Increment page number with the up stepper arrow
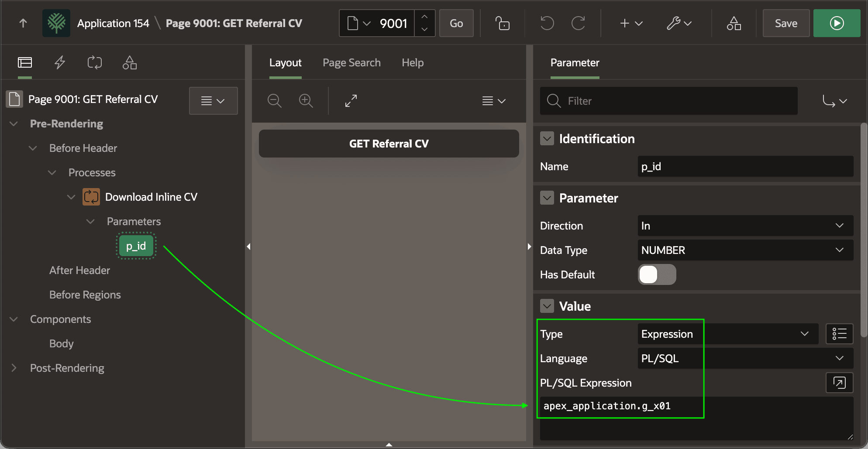This screenshot has width=868, height=449. tap(424, 17)
